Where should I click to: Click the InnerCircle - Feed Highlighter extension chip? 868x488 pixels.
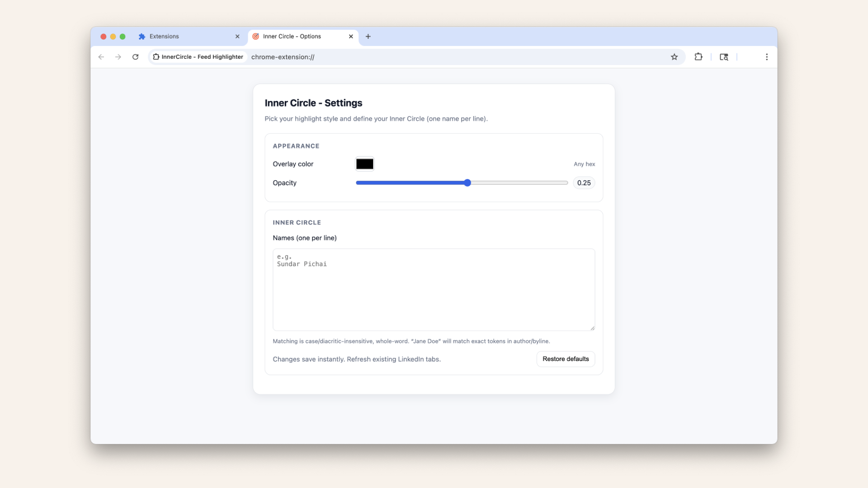click(x=198, y=57)
